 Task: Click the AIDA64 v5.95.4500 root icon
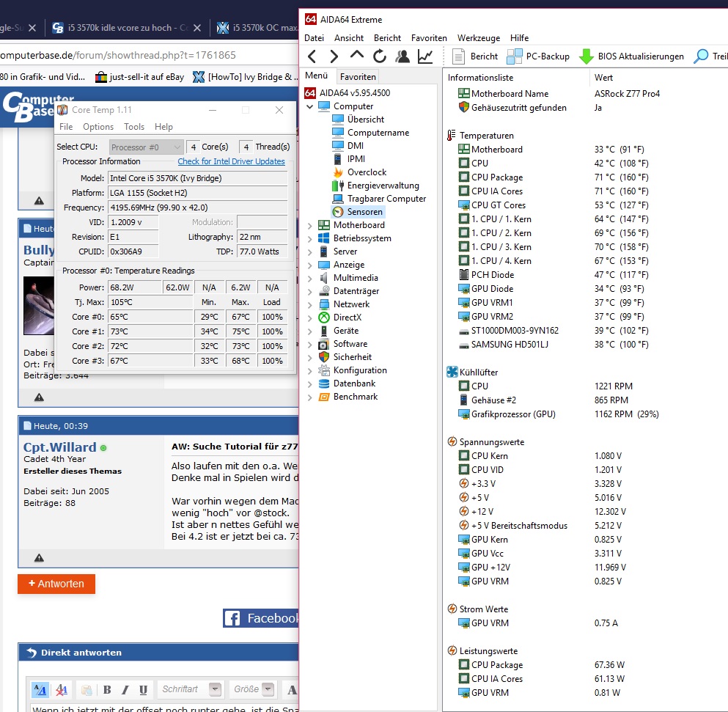point(310,93)
